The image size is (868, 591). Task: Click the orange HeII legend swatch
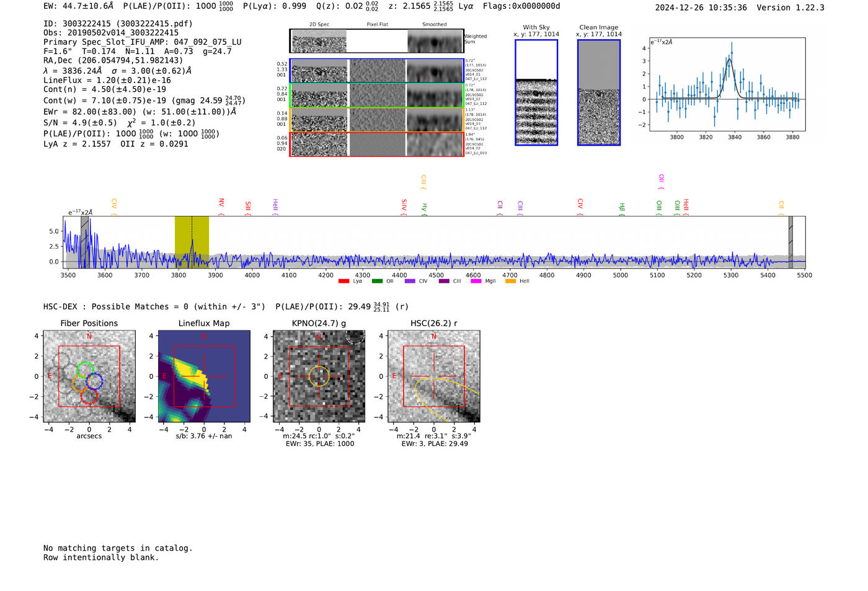[510, 282]
